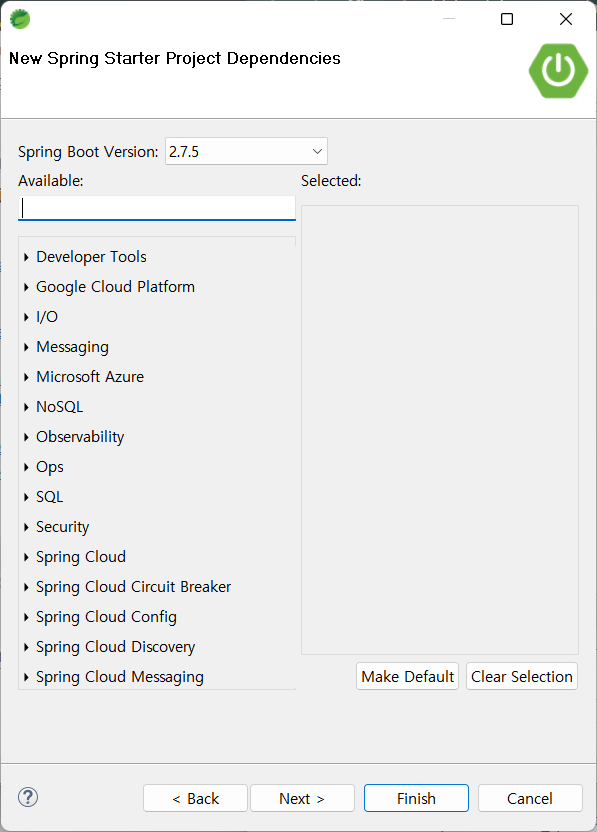The width and height of the screenshot is (597, 832).
Task: Maximize the dialog window
Action: tap(507, 19)
